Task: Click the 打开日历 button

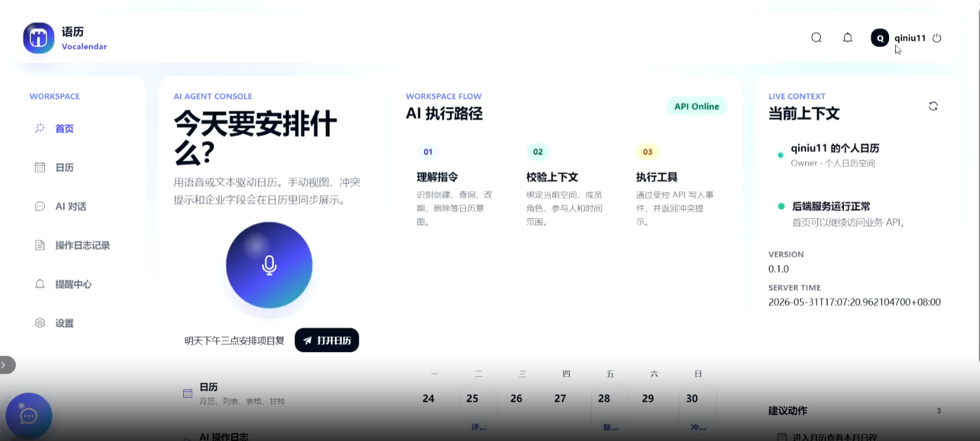Action: 326,340
